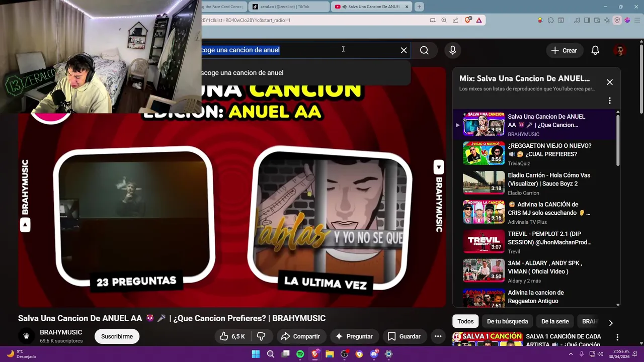Open Brave Wallet icon in toolbar

tap(597, 20)
